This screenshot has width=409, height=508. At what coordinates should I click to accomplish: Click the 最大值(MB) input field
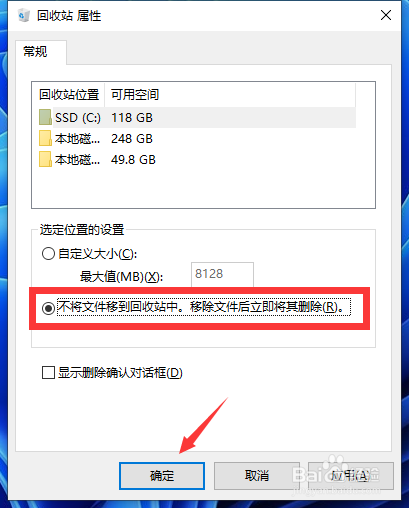pyautogui.click(x=222, y=274)
